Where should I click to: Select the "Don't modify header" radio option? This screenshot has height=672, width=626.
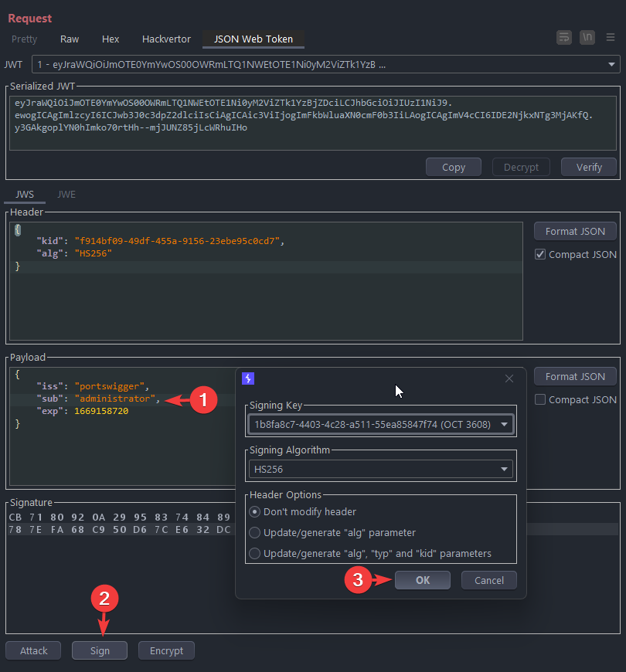pos(255,511)
